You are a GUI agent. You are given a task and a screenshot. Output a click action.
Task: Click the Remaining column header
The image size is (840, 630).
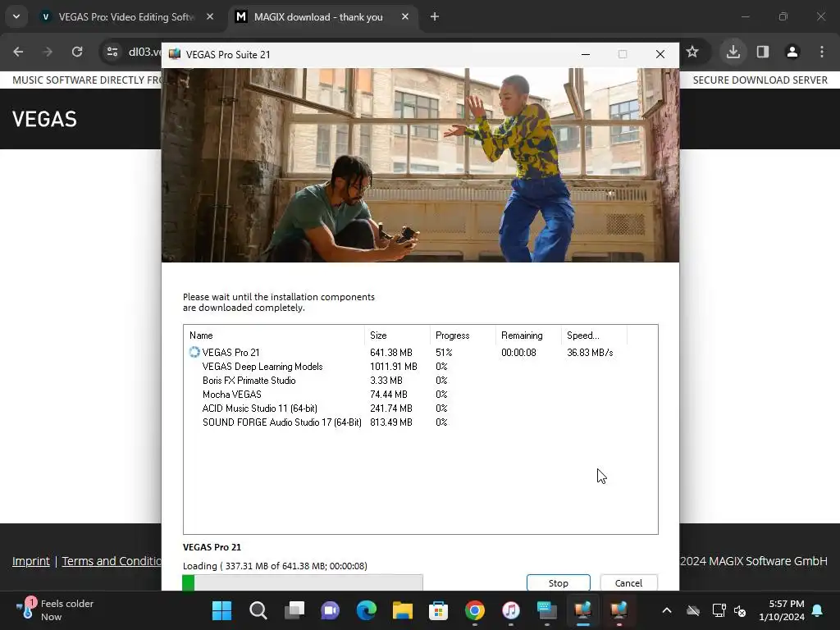click(528, 336)
